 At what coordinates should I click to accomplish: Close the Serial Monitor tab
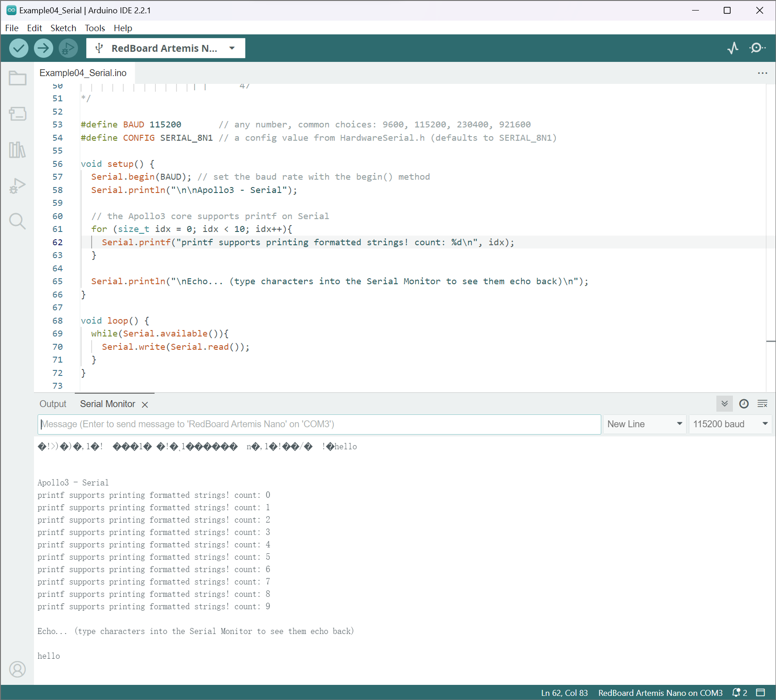tap(145, 405)
